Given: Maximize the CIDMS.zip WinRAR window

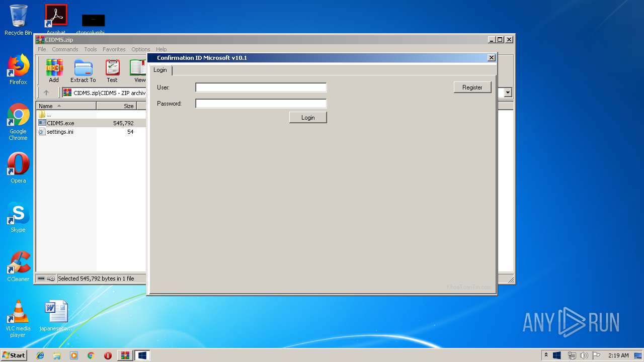Looking at the screenshot, I should (x=500, y=40).
